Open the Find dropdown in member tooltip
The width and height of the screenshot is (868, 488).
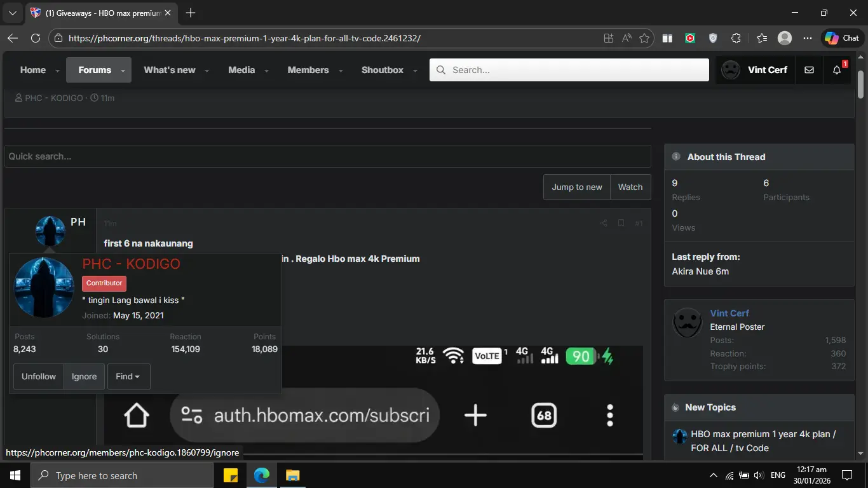pos(128,376)
